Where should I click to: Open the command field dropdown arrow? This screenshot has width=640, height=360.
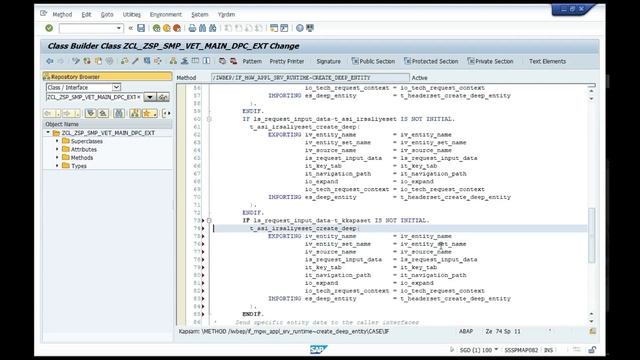click(x=119, y=28)
